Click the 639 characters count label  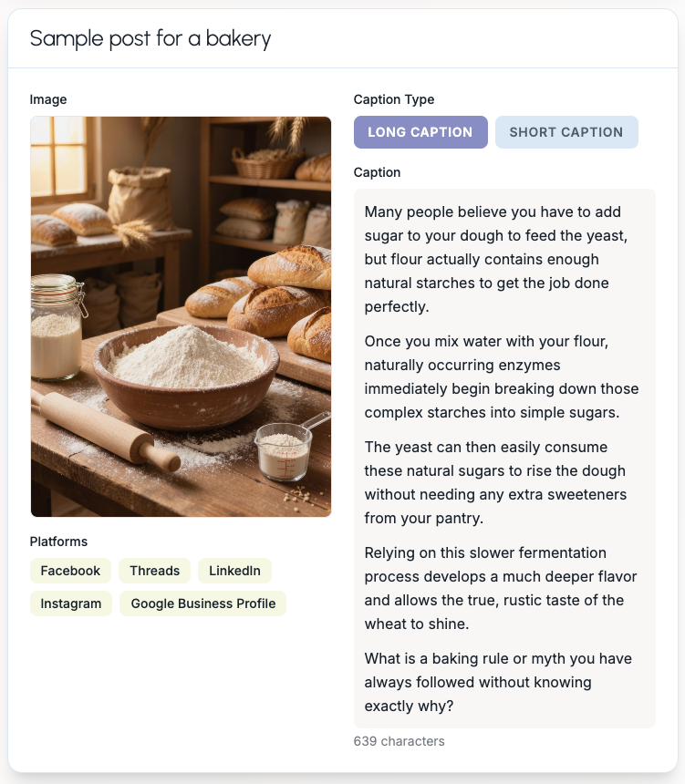[x=400, y=741]
